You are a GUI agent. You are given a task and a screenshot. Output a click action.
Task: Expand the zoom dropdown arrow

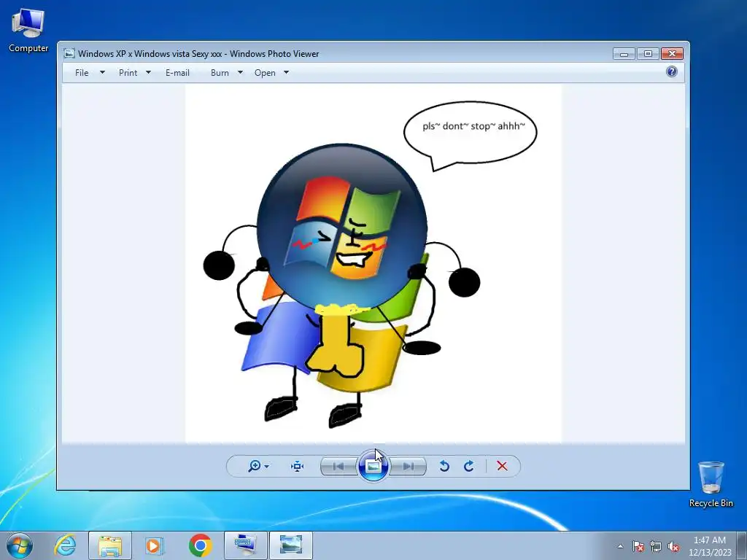(267, 466)
